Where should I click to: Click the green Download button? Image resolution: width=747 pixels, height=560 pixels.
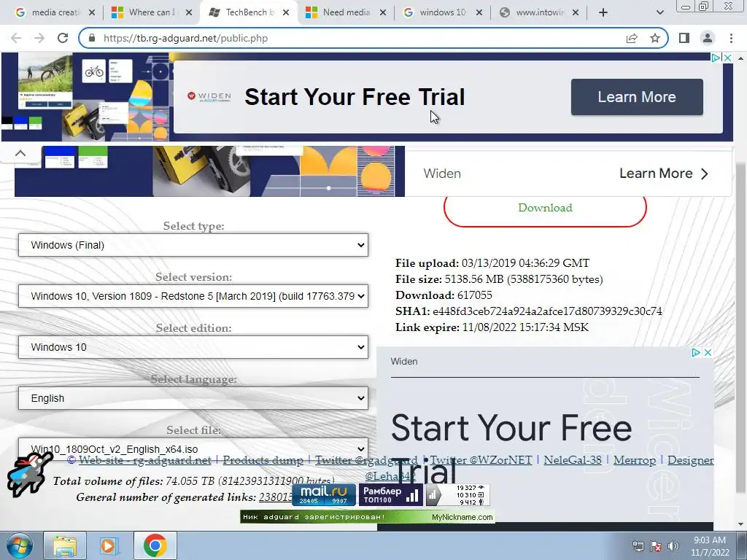tap(545, 208)
